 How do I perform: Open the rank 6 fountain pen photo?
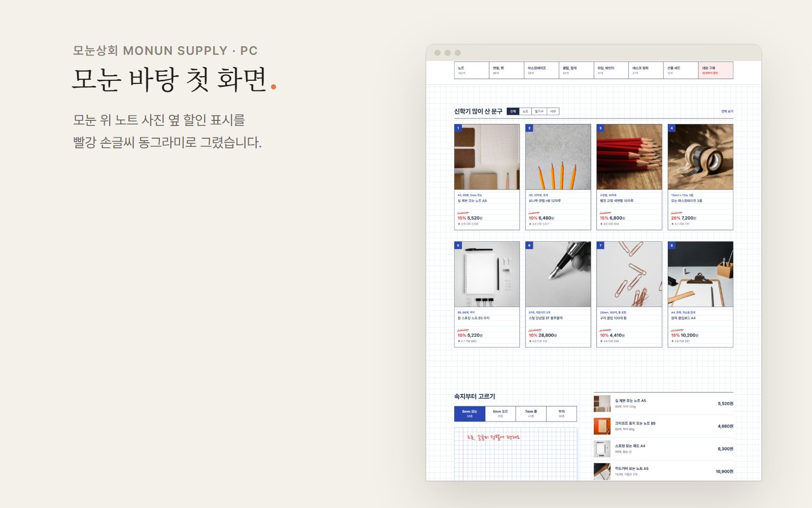[x=558, y=274]
